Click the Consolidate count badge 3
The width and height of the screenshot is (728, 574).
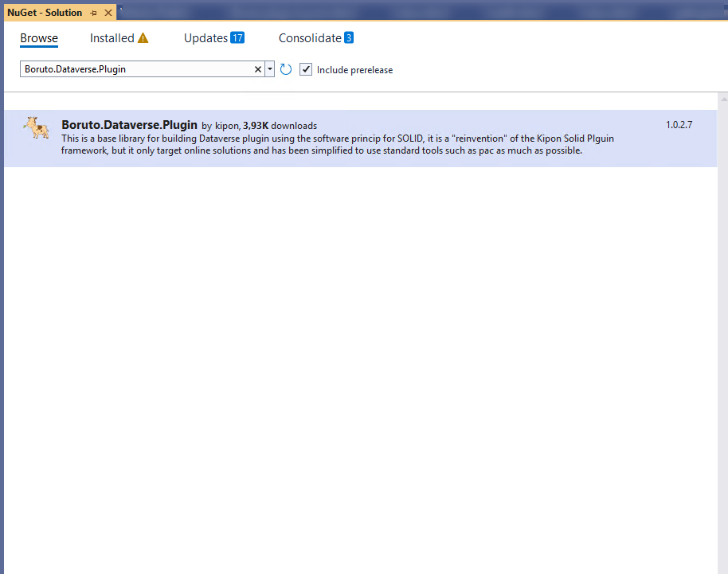pyautogui.click(x=349, y=37)
